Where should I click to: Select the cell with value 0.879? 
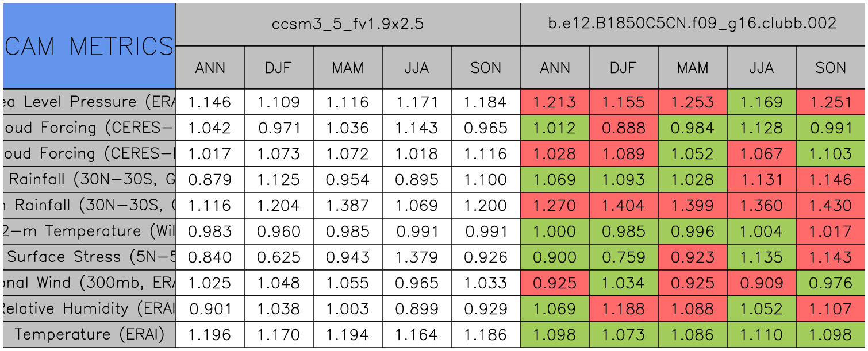[x=209, y=180]
